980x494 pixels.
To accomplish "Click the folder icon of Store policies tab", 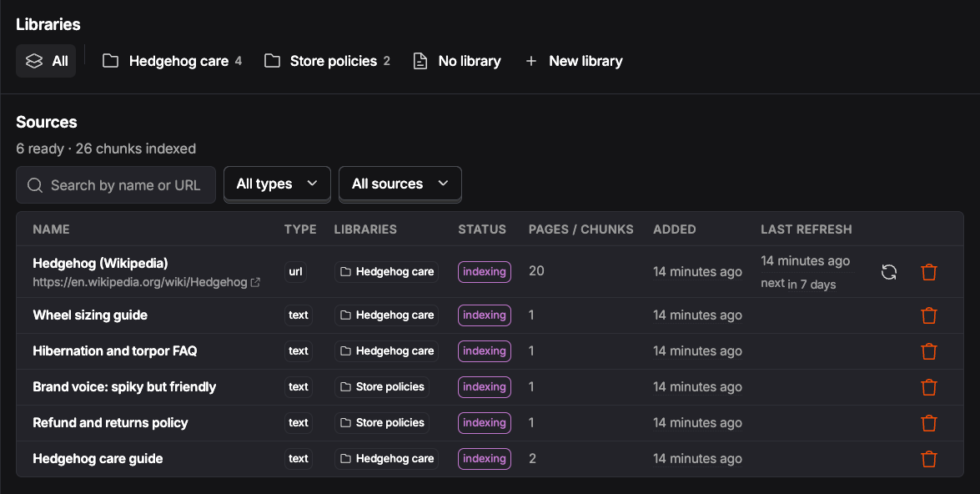I will click(272, 61).
